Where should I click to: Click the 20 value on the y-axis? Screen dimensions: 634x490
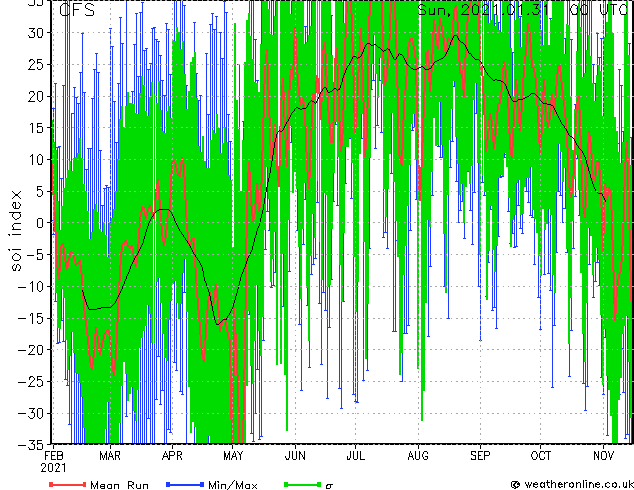35,96
